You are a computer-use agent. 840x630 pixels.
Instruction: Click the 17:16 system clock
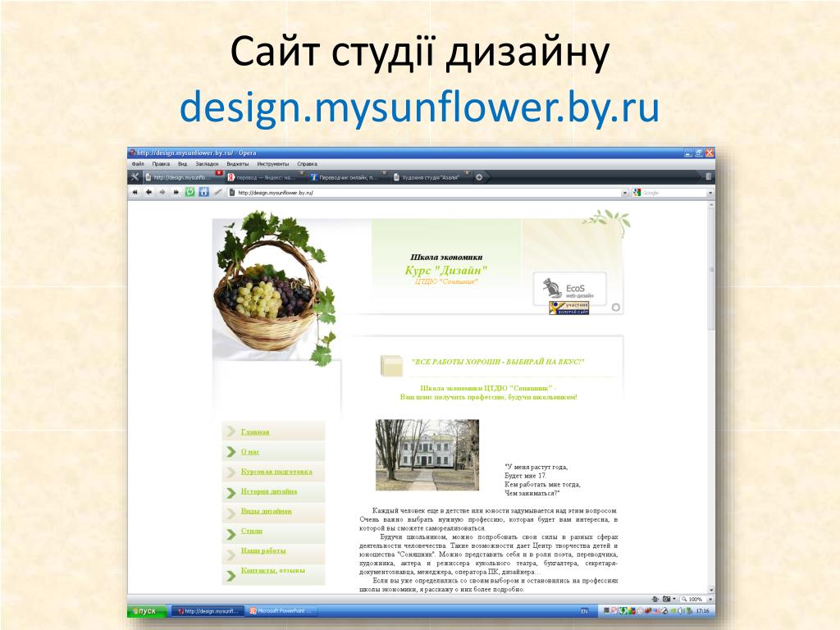tap(702, 610)
